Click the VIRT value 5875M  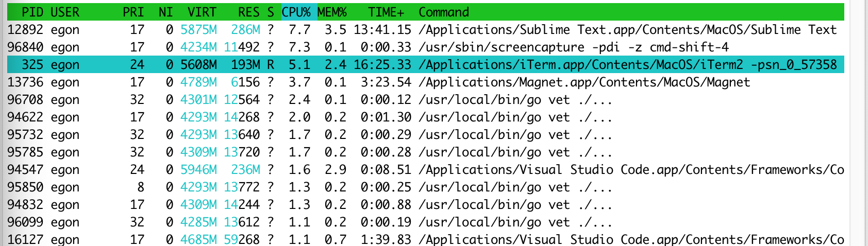click(198, 30)
